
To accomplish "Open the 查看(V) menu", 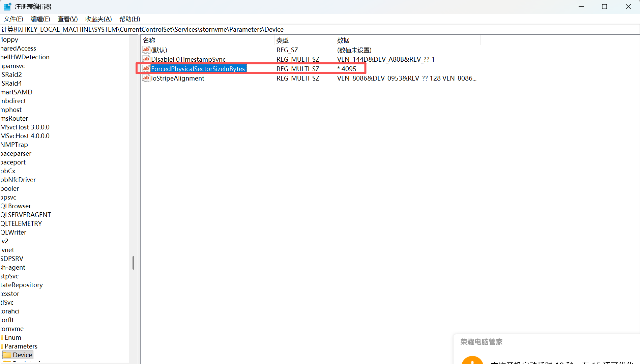I will coord(67,19).
